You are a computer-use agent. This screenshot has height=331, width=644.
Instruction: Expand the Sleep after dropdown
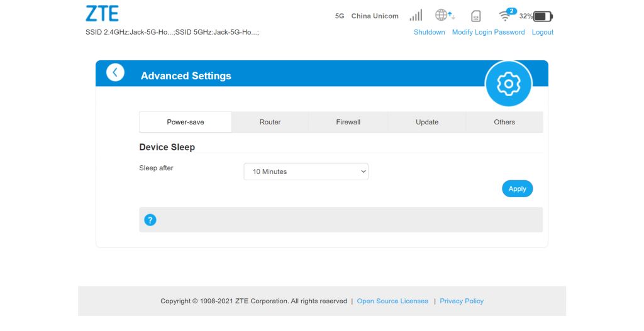tap(306, 171)
